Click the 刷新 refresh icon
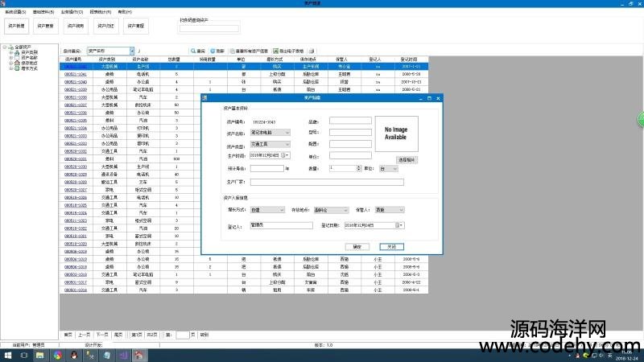Viewport: 644px width, 362px height. [213, 51]
